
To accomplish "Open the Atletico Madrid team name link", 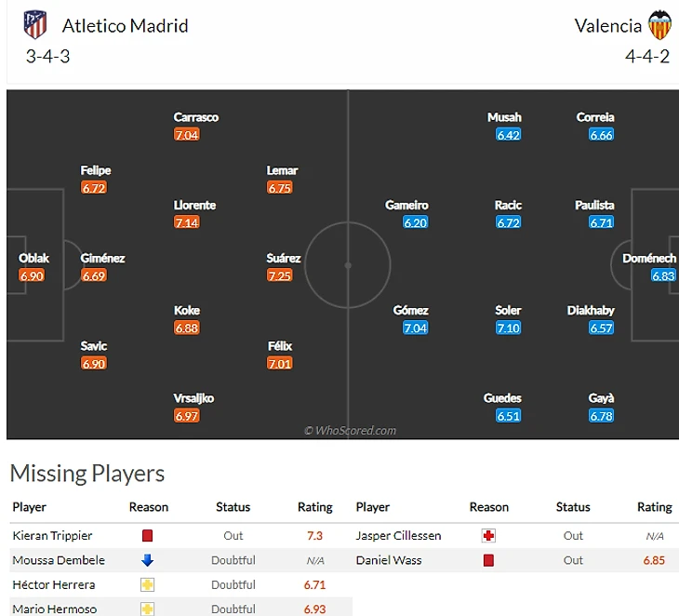I will coord(125,25).
